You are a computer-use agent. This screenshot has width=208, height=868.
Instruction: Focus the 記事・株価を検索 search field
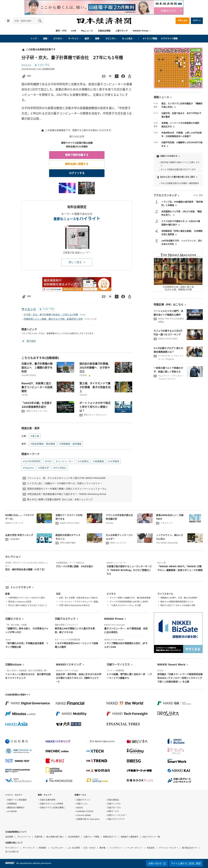(x=26, y=21)
